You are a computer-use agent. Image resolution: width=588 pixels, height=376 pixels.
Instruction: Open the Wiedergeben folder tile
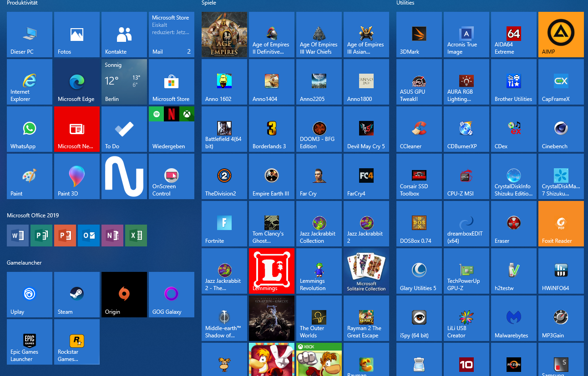tap(172, 129)
